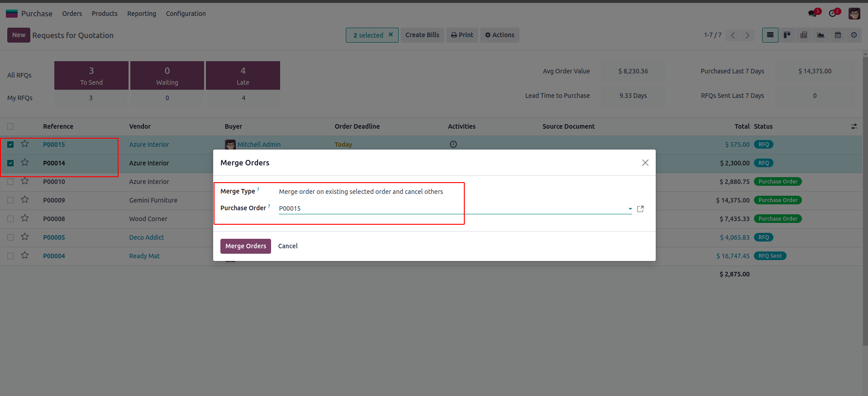Open the Print dropdown
The image size is (868, 396).
click(462, 35)
